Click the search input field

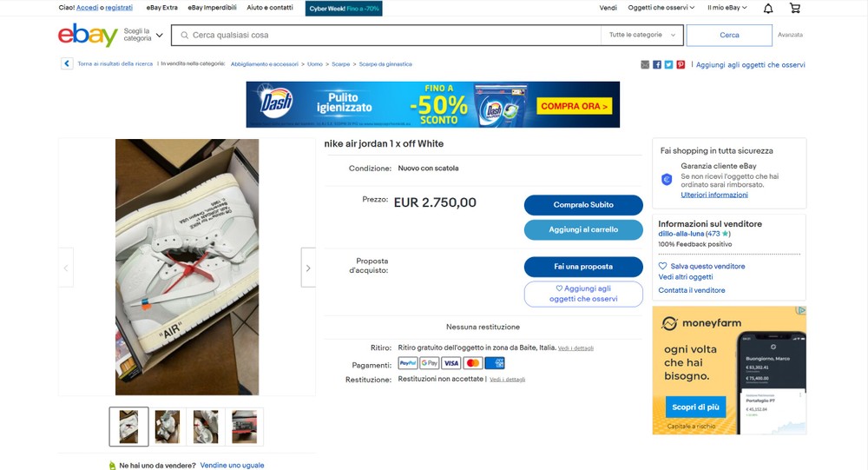386,35
